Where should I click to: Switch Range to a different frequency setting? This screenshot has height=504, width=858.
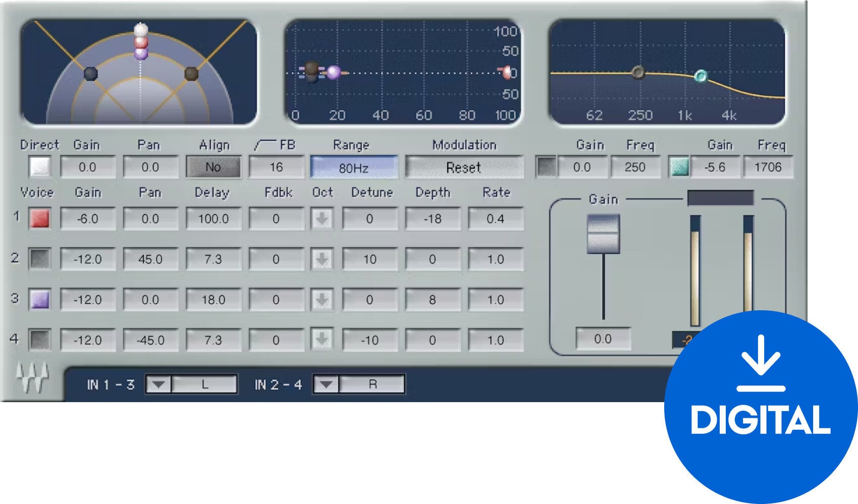[353, 166]
